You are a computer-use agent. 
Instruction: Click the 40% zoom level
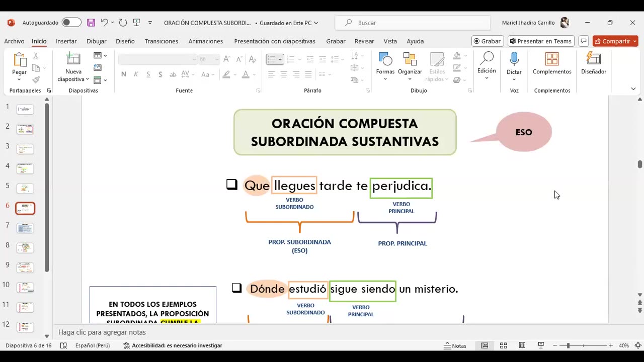624,345
